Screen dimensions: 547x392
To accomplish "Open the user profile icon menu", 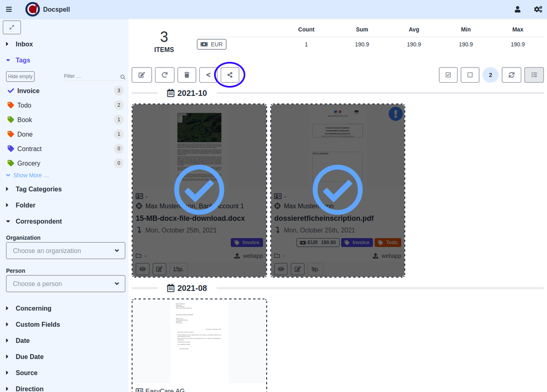I will tap(517, 9).
